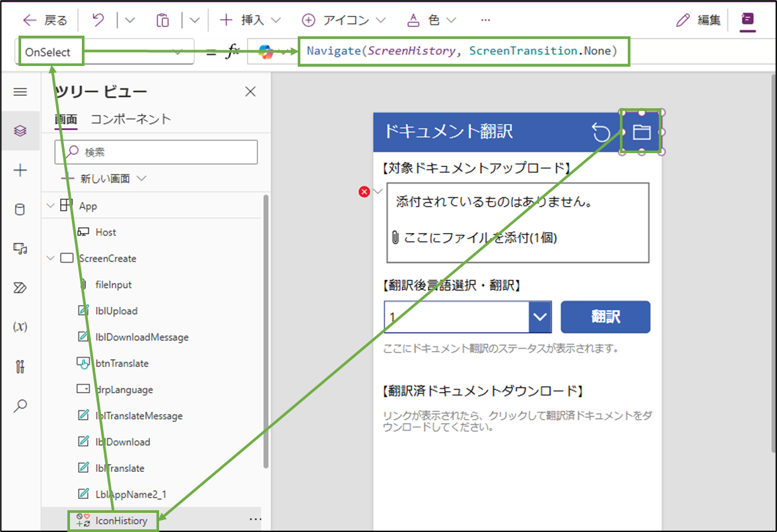Screen dimensions: 777x532
Task: Click the Copilot icon in formula bar
Action: (x=265, y=51)
